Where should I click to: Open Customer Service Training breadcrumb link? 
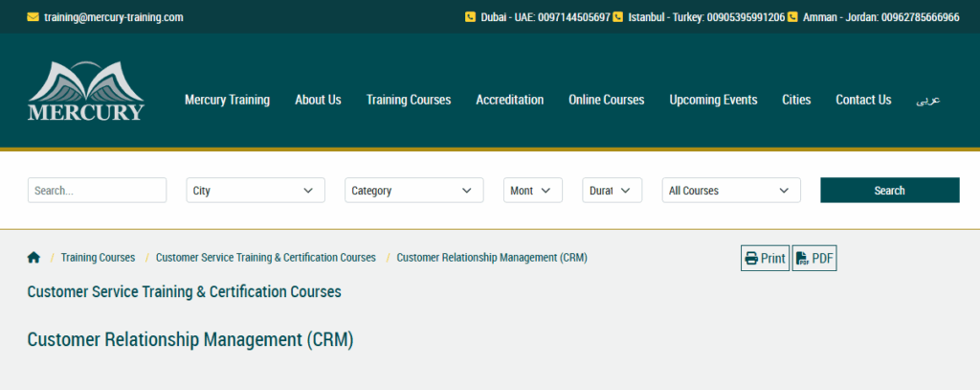[x=266, y=258]
